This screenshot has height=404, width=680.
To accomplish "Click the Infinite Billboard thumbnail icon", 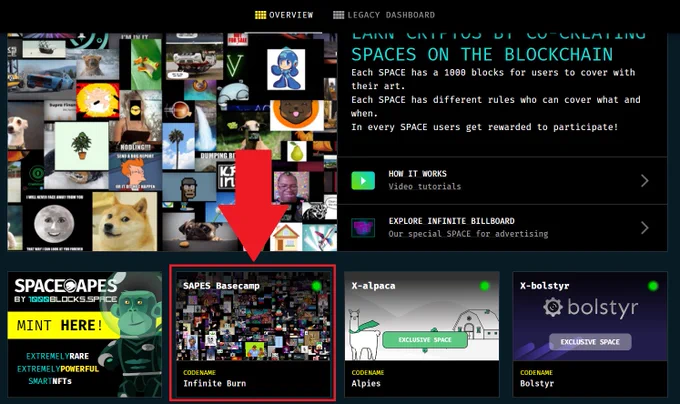I will [363, 228].
